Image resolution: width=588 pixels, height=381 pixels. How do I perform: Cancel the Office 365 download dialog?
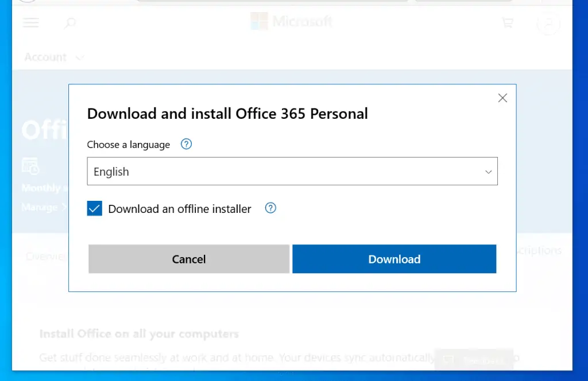coord(188,259)
